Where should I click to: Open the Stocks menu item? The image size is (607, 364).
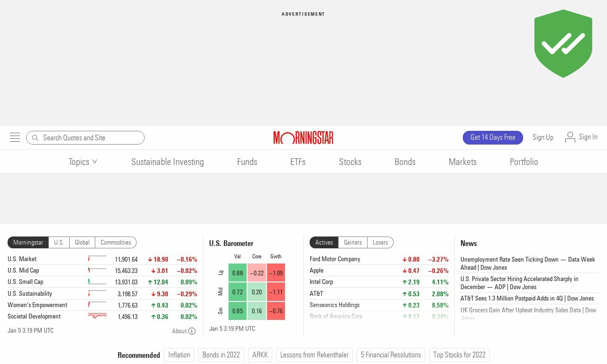[350, 162]
